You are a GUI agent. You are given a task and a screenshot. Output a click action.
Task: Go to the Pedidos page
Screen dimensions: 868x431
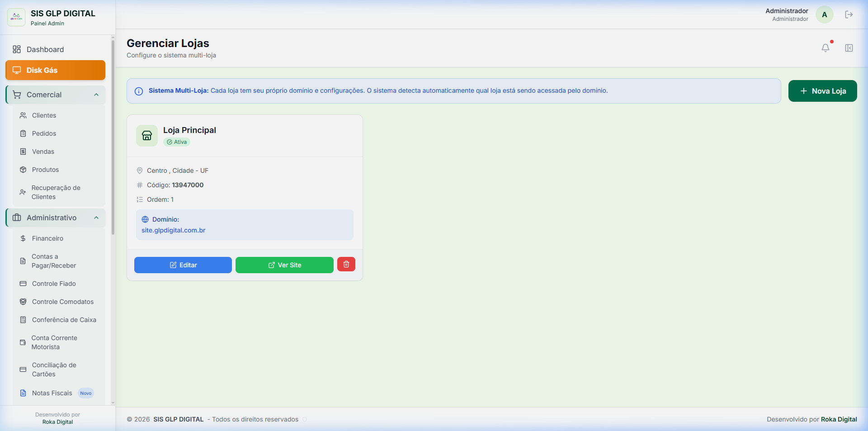[44, 133]
